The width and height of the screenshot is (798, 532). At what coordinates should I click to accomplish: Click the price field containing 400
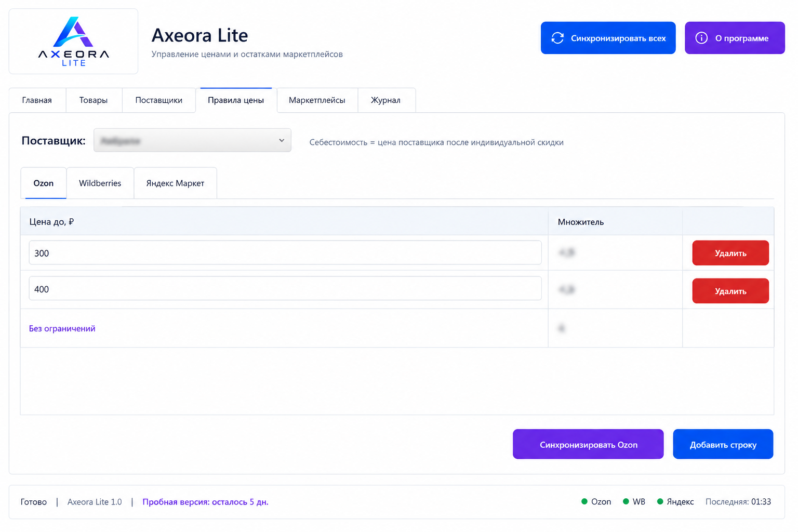(285, 288)
